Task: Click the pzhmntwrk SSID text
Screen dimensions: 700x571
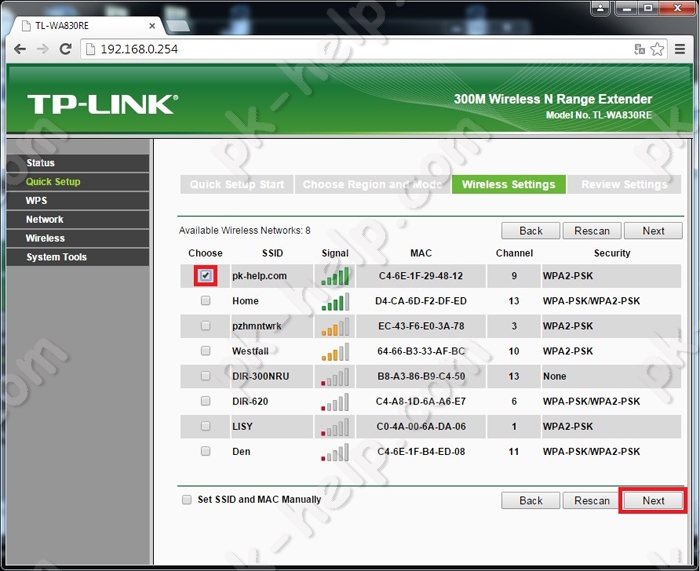Action: tap(257, 326)
